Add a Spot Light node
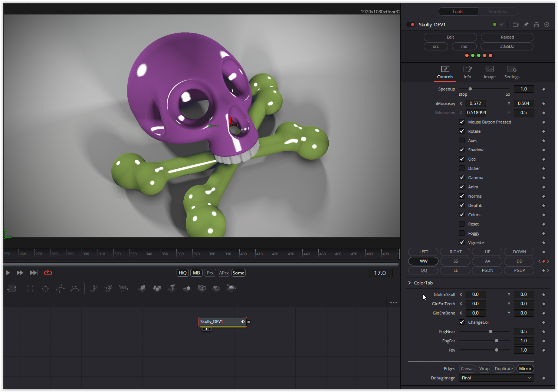Viewport: 558px width, 392px height. [216, 288]
